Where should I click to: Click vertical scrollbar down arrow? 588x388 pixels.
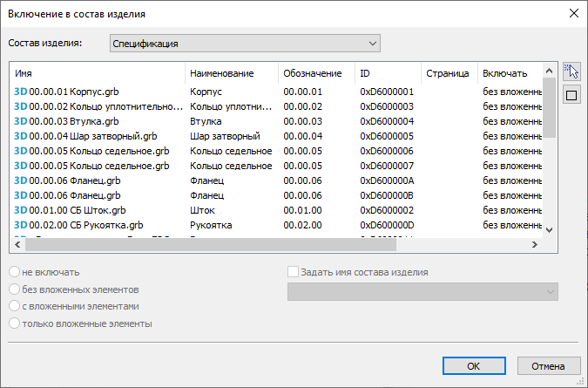pos(549,230)
